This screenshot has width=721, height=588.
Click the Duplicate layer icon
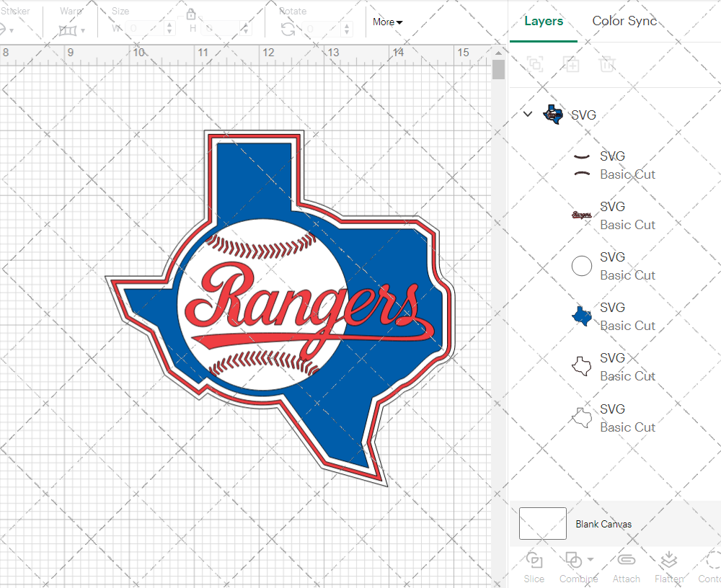tap(571, 65)
